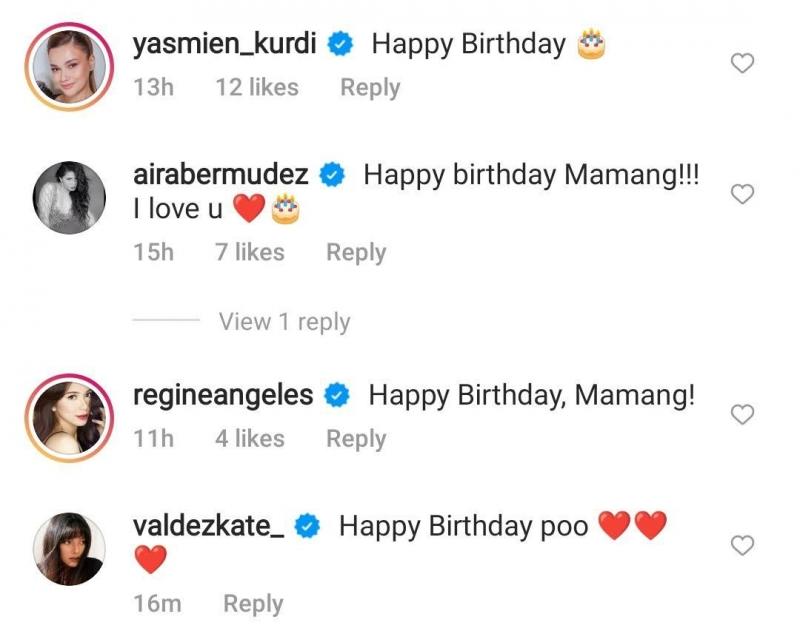Reply to valdezkate_'s comment
This screenshot has width=800, height=628.
click(x=253, y=604)
